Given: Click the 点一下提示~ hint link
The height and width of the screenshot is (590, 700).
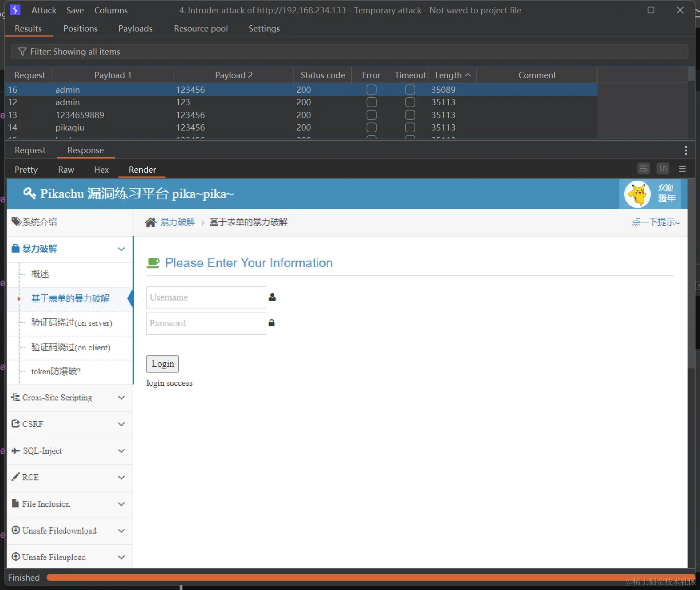Looking at the screenshot, I should coord(655,222).
